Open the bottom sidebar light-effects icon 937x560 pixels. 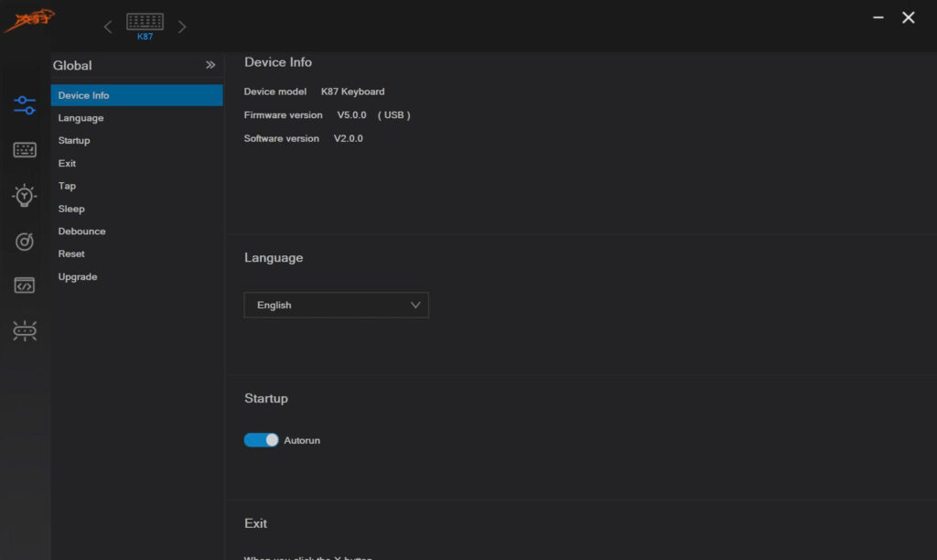[25, 330]
